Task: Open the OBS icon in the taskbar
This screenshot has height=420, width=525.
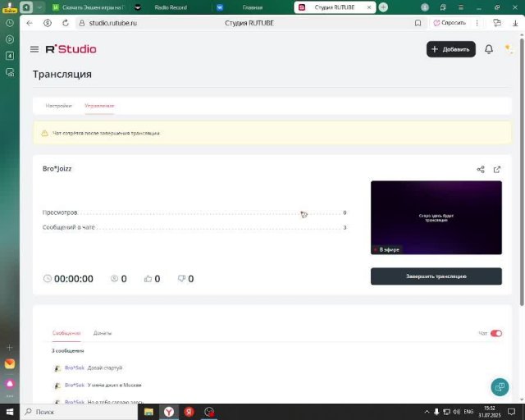Action: point(209,412)
